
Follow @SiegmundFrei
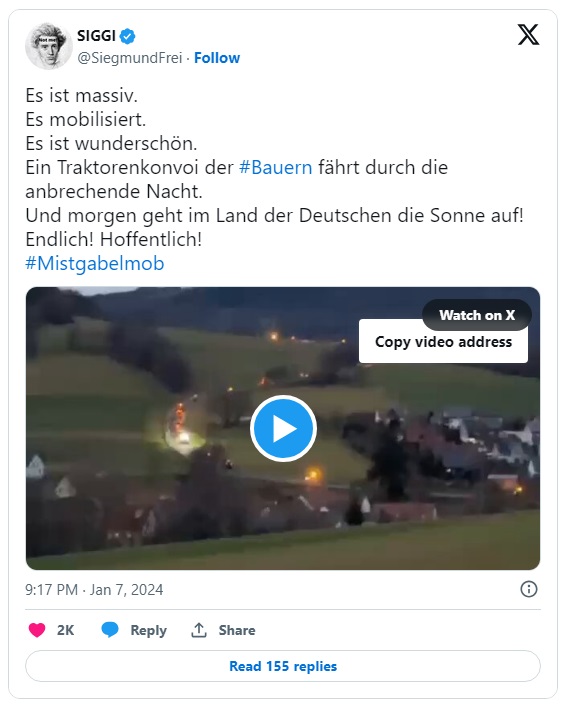pos(217,58)
